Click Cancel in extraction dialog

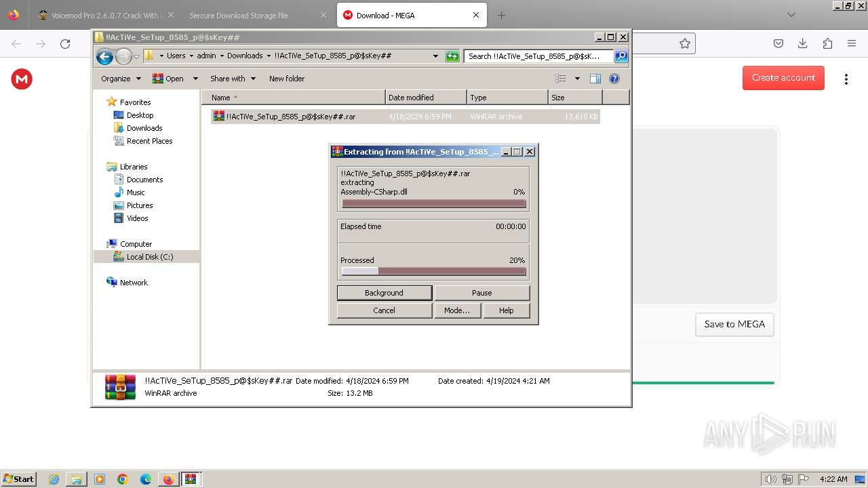[384, 310]
